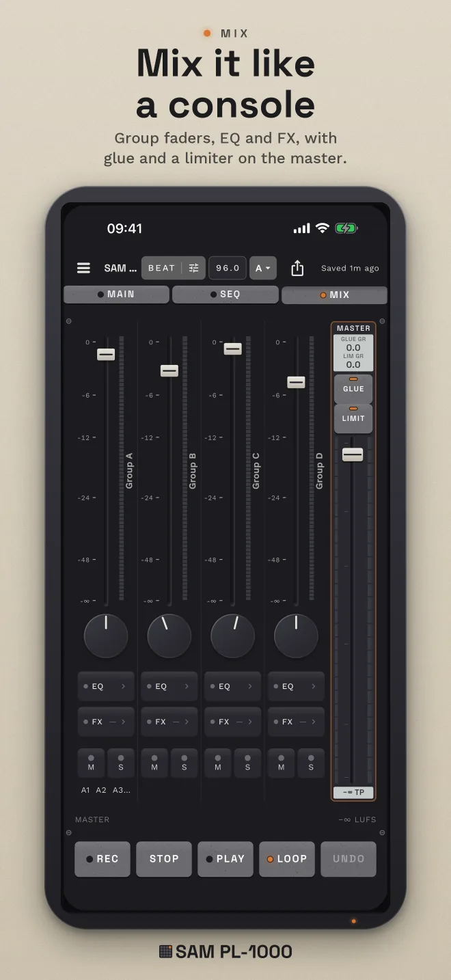Click the battery charging icon
Screen dimensions: 451x980
[x=346, y=228]
